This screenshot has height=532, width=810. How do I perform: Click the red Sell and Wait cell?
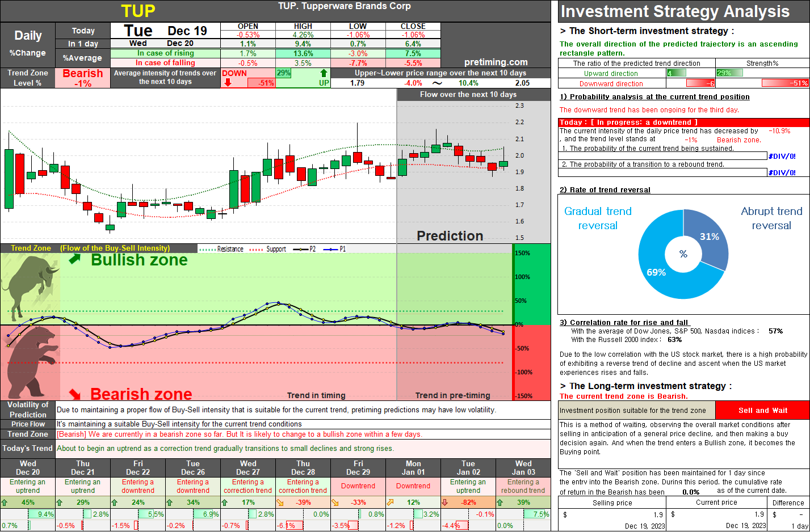pyautogui.click(x=762, y=410)
